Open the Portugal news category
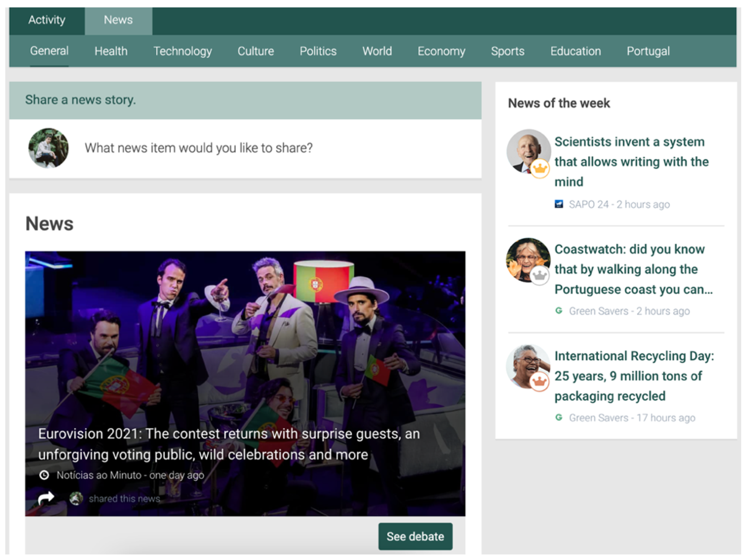Viewport: 747px width, 560px height. (648, 51)
